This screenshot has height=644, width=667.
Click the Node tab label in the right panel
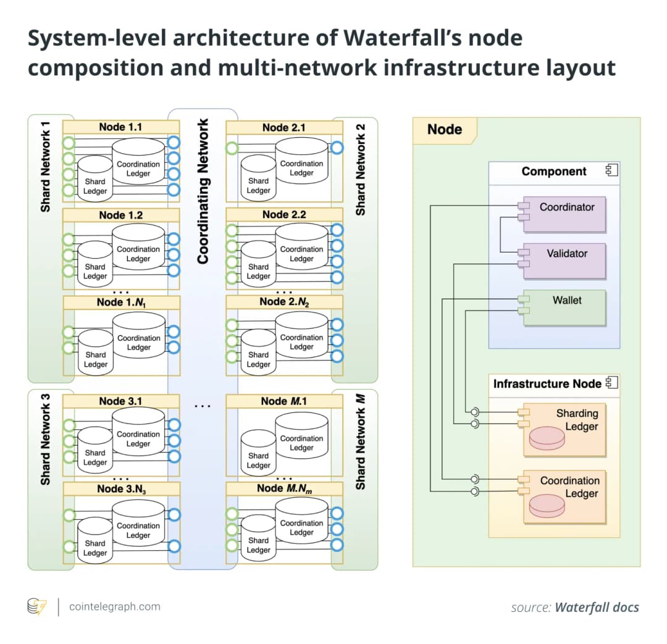[x=444, y=130]
